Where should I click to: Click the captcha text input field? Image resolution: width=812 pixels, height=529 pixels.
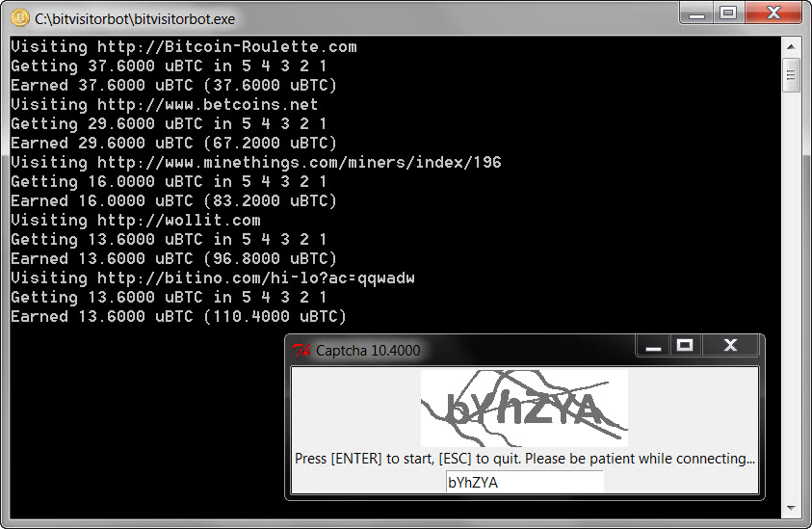(525, 482)
